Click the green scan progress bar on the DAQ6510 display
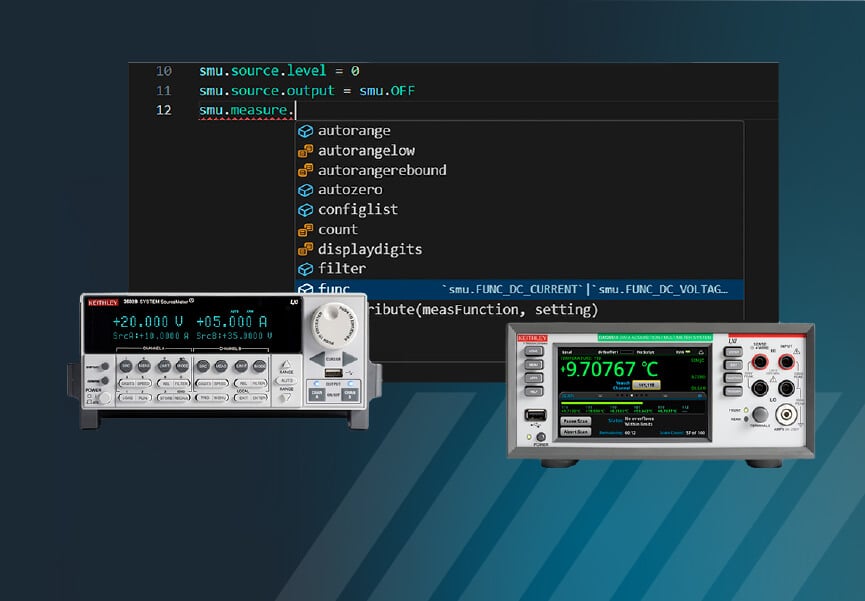 pos(603,403)
